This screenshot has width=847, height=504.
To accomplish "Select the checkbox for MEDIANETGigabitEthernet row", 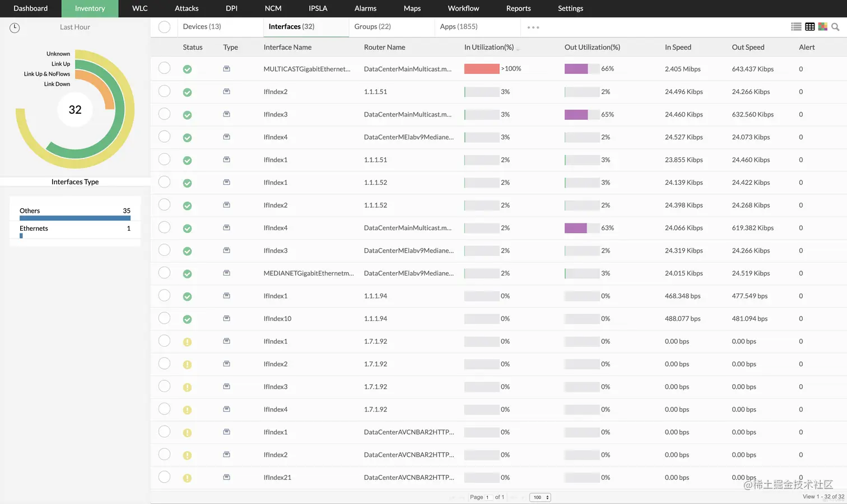I will (164, 273).
